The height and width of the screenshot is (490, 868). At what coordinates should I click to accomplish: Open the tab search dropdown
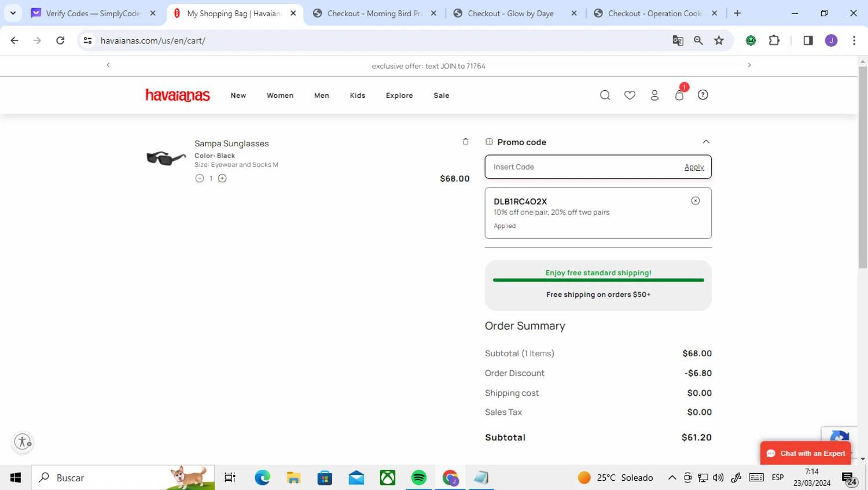[13, 13]
